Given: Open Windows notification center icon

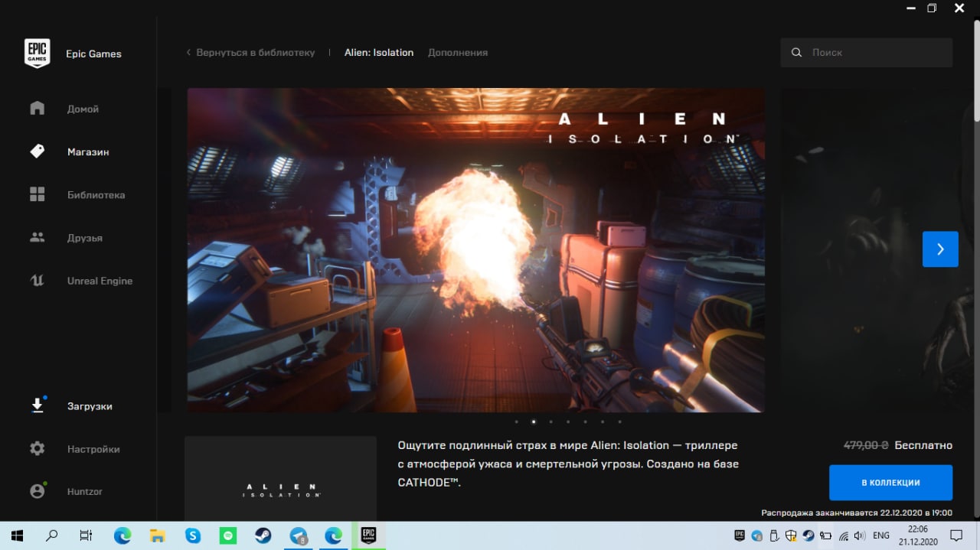Looking at the screenshot, I should tap(956, 535).
